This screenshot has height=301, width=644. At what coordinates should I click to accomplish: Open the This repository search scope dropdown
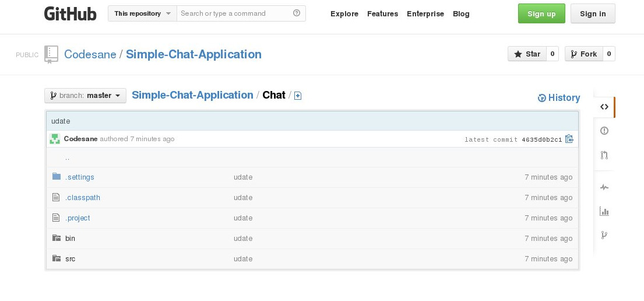pyautogui.click(x=143, y=13)
